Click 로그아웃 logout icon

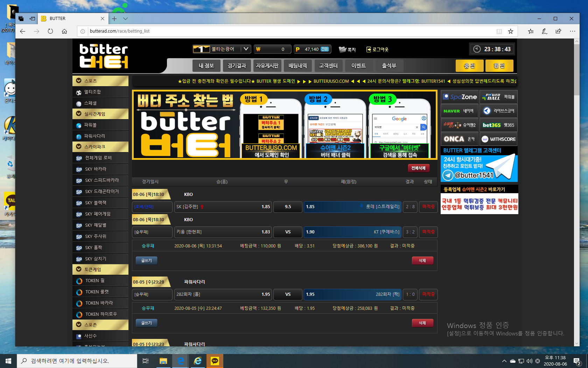point(369,49)
